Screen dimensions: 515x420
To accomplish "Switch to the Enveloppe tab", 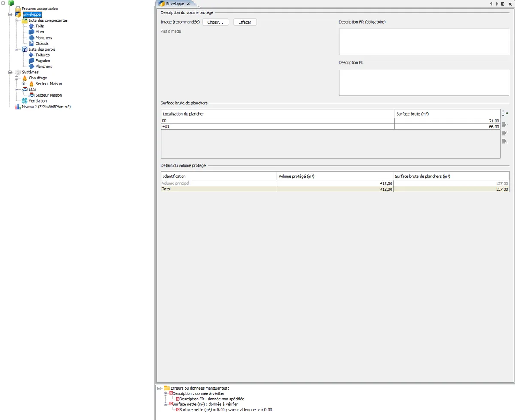I will tap(175, 3).
